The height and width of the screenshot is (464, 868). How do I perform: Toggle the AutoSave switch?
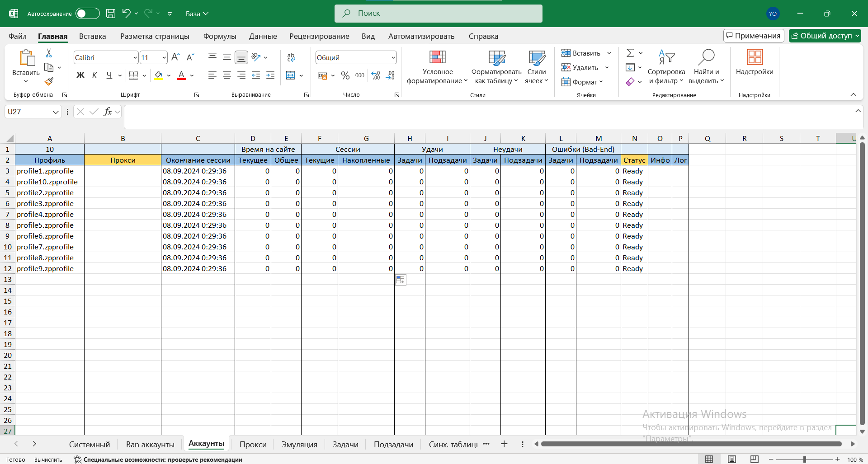point(87,14)
